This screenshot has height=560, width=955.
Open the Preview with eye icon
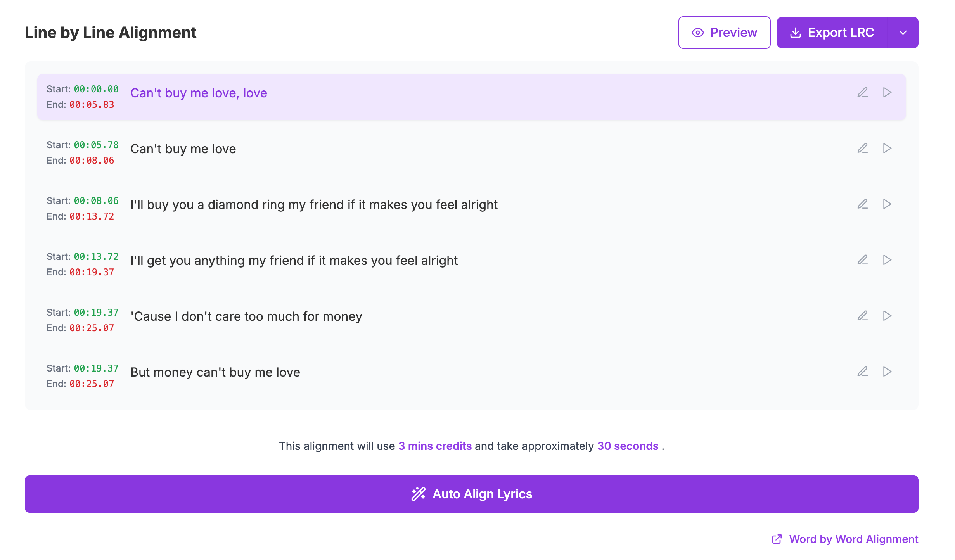(x=724, y=33)
